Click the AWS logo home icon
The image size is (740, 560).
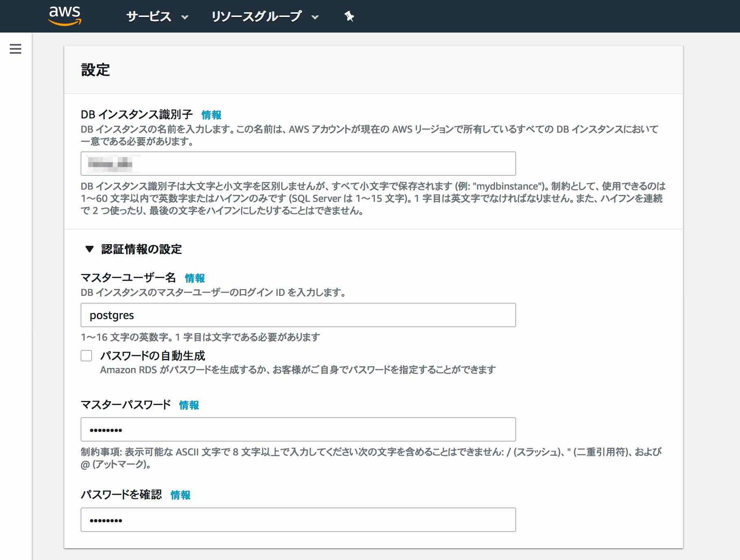65,16
